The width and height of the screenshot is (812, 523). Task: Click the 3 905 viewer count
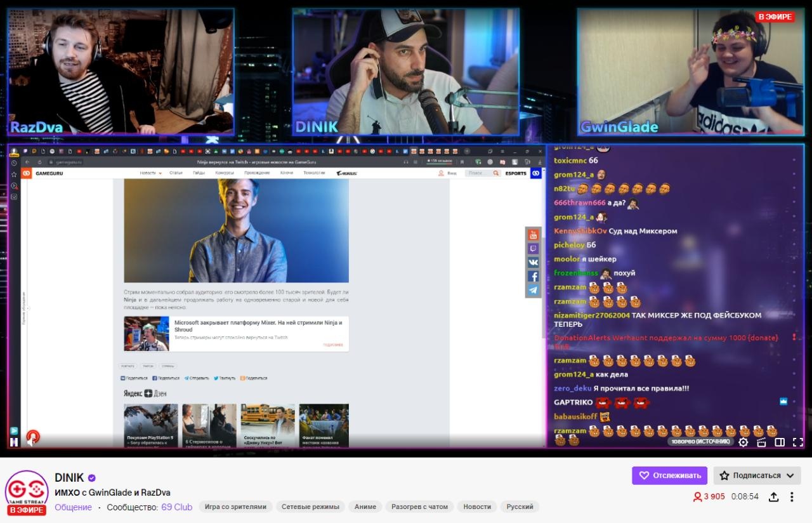pyautogui.click(x=709, y=496)
